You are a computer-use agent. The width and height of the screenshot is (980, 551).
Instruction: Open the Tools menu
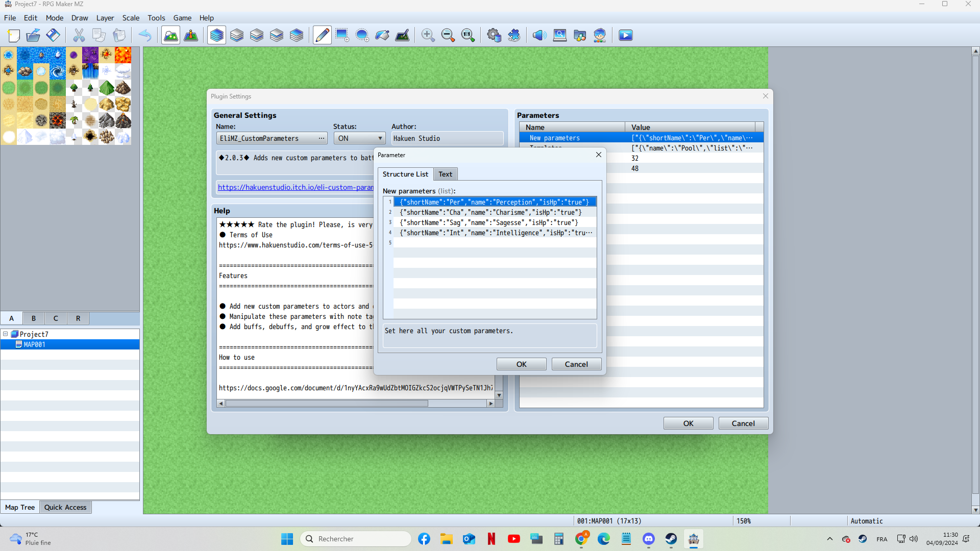(x=156, y=18)
